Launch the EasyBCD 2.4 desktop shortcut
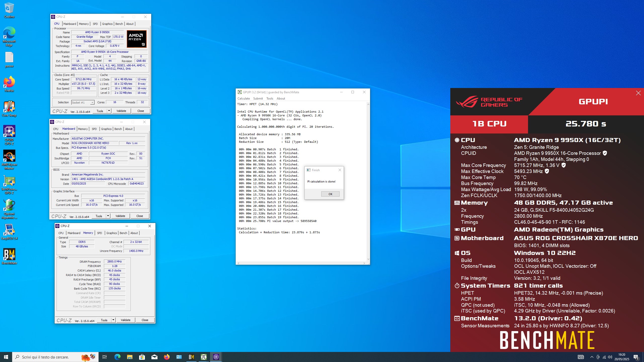Viewport: 644px width, 362px height. pyautogui.click(x=9, y=232)
